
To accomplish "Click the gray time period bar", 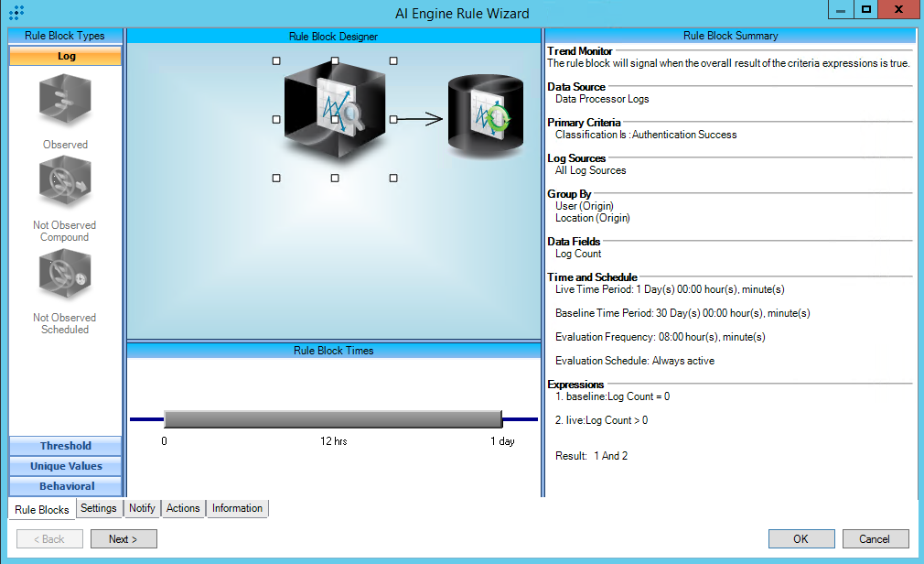I will point(333,419).
